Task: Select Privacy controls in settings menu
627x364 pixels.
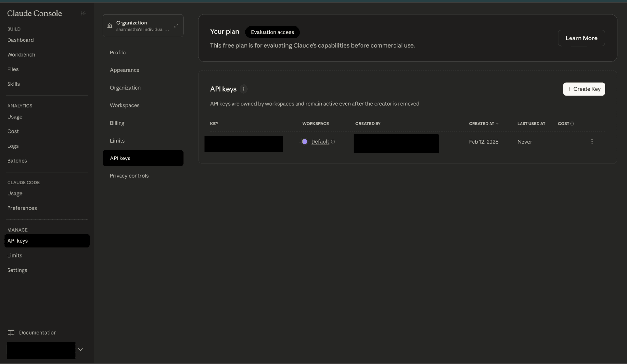Action: pos(129,176)
